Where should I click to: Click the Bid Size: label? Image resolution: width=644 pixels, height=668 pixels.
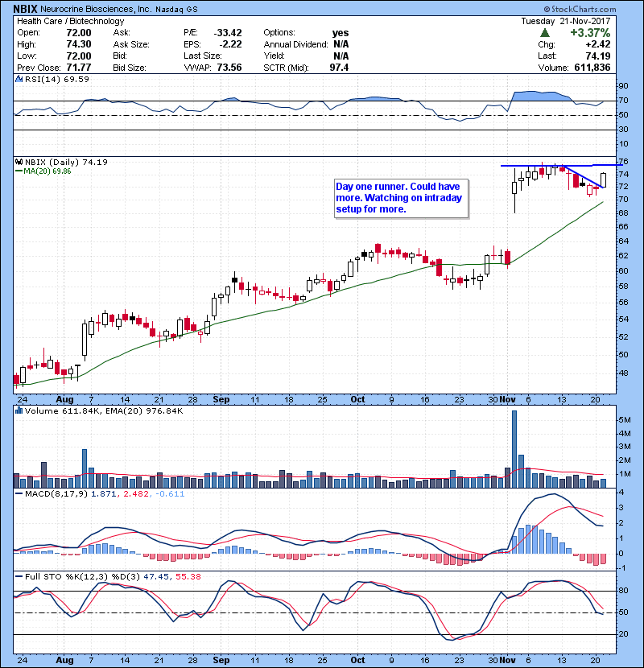[130, 68]
